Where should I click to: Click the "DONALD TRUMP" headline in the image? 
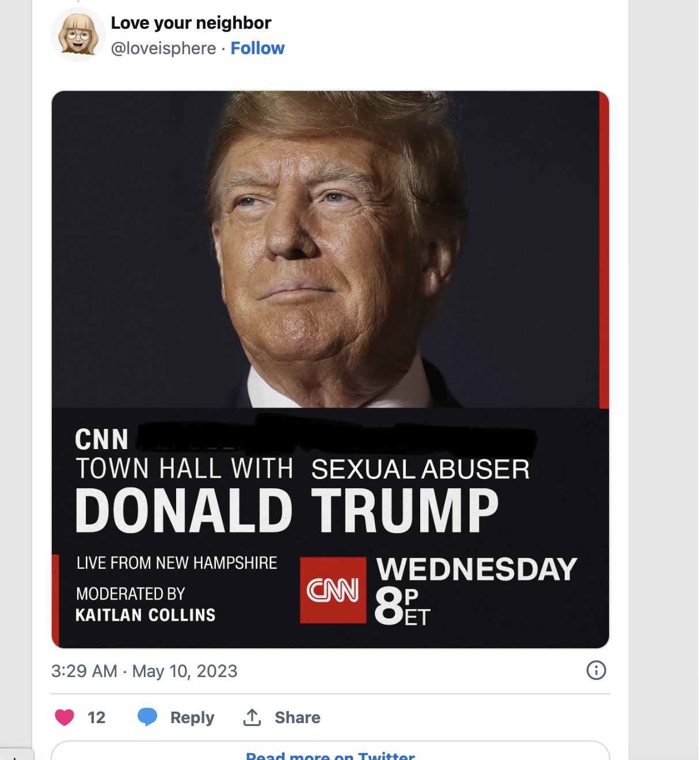[287, 511]
